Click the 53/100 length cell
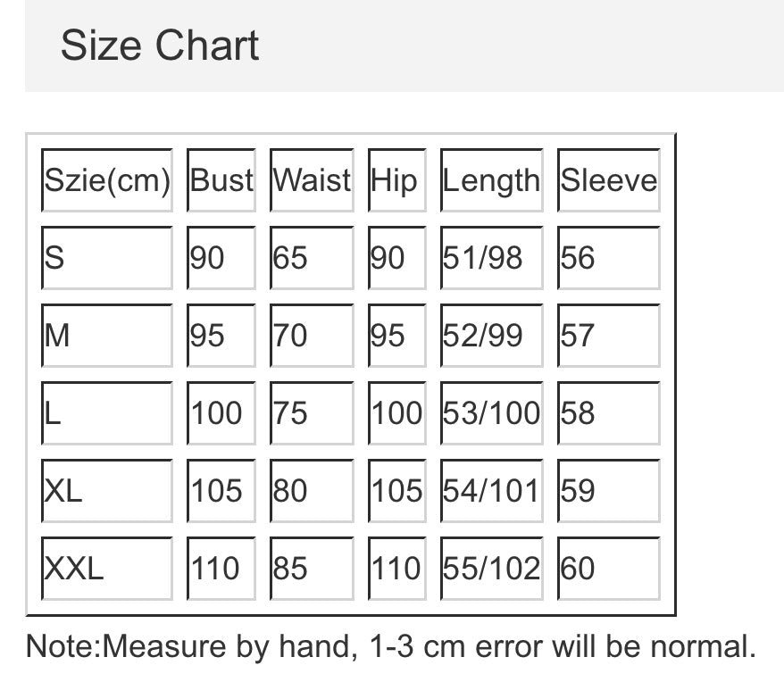Screen dimensions: 784x682 tap(491, 413)
